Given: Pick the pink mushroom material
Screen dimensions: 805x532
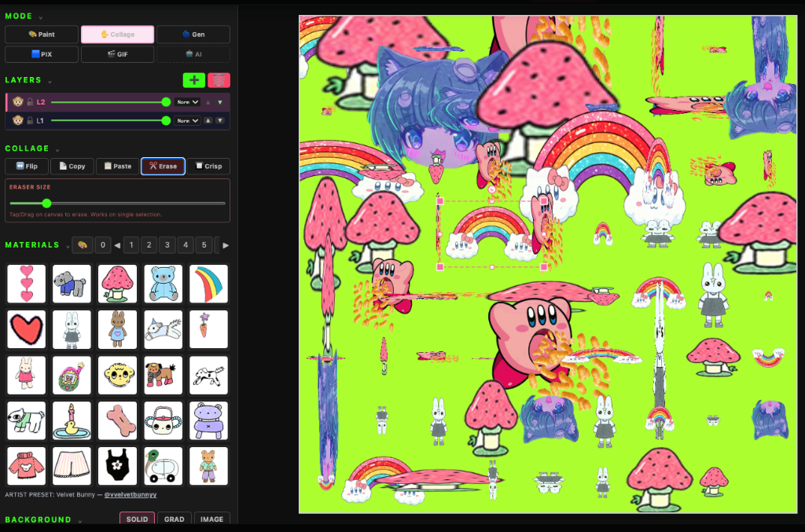Looking at the screenshot, I should click(117, 283).
